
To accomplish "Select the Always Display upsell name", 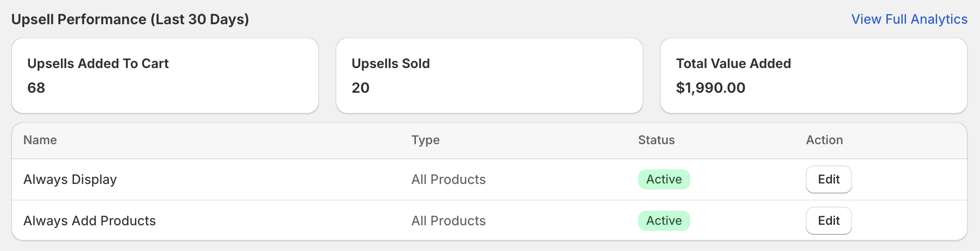I will (70, 179).
